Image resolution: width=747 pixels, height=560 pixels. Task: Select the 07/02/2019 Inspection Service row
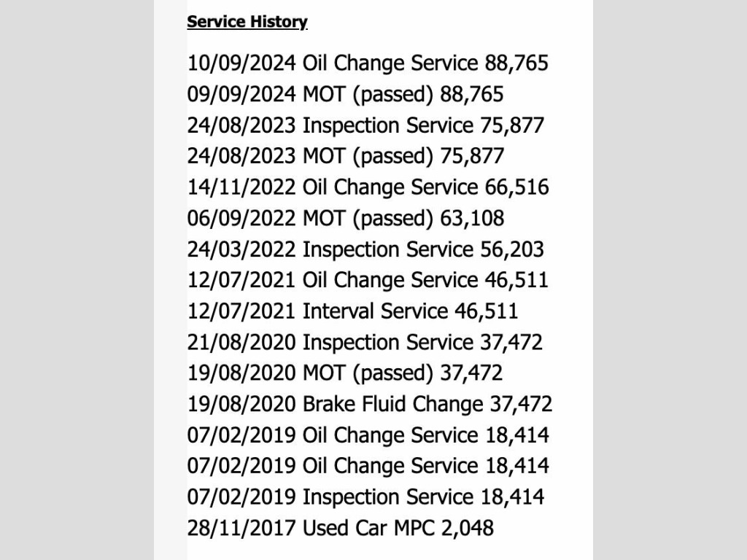coord(365,497)
